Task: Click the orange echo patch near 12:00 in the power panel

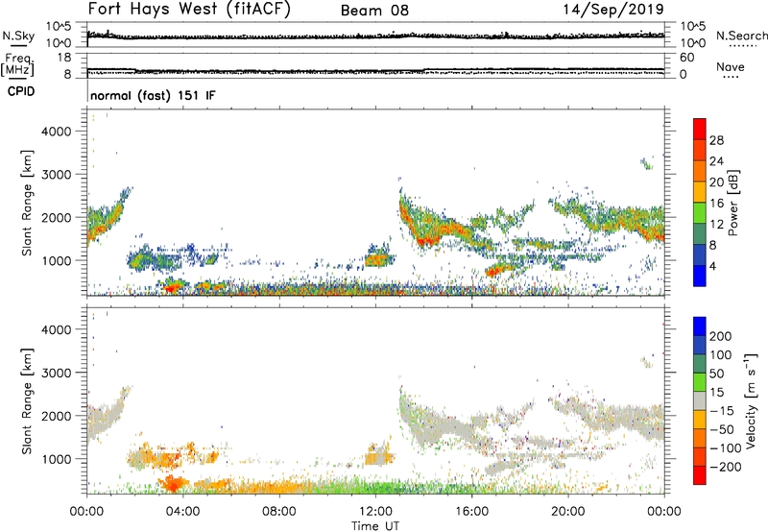Action: click(377, 259)
